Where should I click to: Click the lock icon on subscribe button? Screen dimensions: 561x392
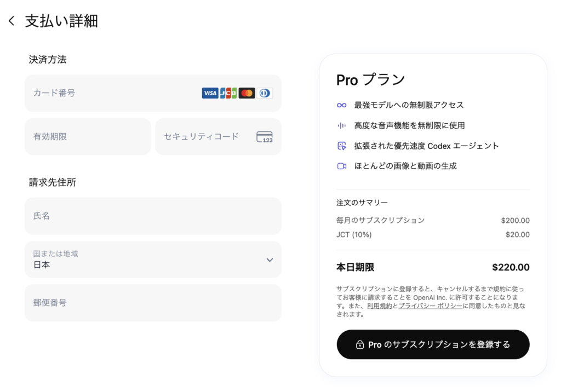pyautogui.click(x=360, y=345)
